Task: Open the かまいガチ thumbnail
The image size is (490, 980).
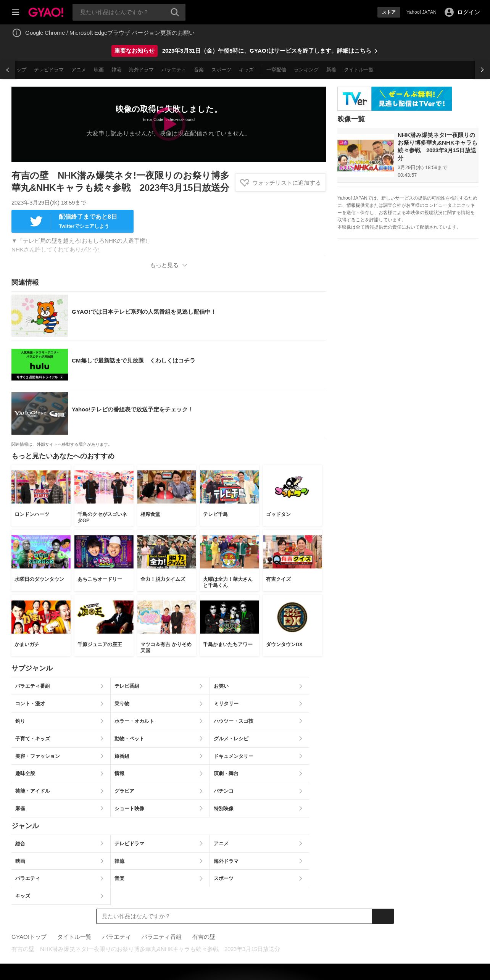Action: pyautogui.click(x=41, y=617)
